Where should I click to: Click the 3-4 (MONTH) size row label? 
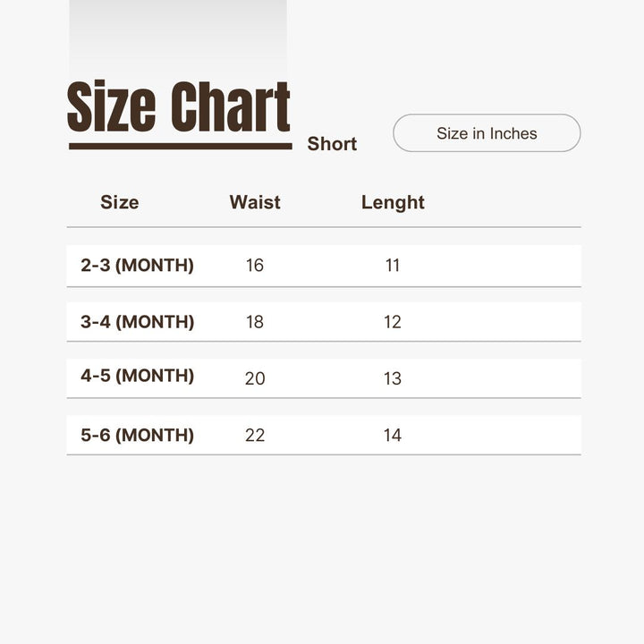pyautogui.click(x=137, y=322)
